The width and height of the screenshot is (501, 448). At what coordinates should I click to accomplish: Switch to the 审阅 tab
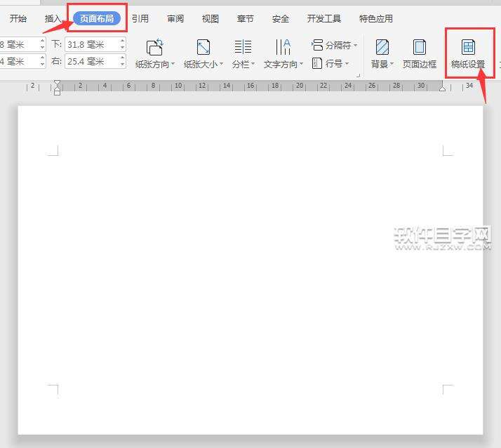pyautogui.click(x=175, y=18)
